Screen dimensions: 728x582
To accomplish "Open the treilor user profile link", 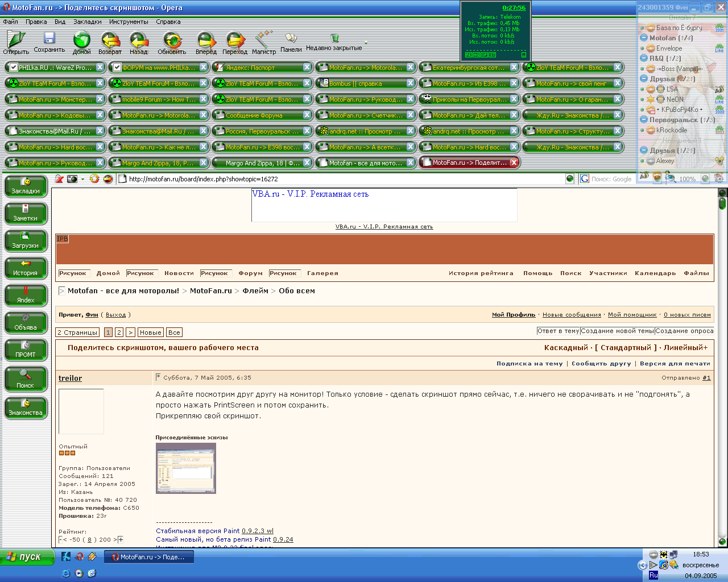I will pos(70,378).
